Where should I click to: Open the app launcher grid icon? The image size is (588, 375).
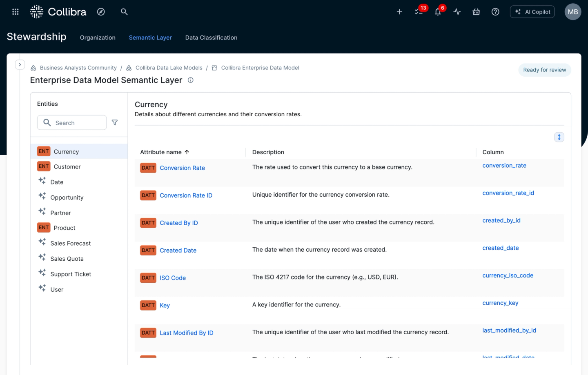(x=16, y=12)
